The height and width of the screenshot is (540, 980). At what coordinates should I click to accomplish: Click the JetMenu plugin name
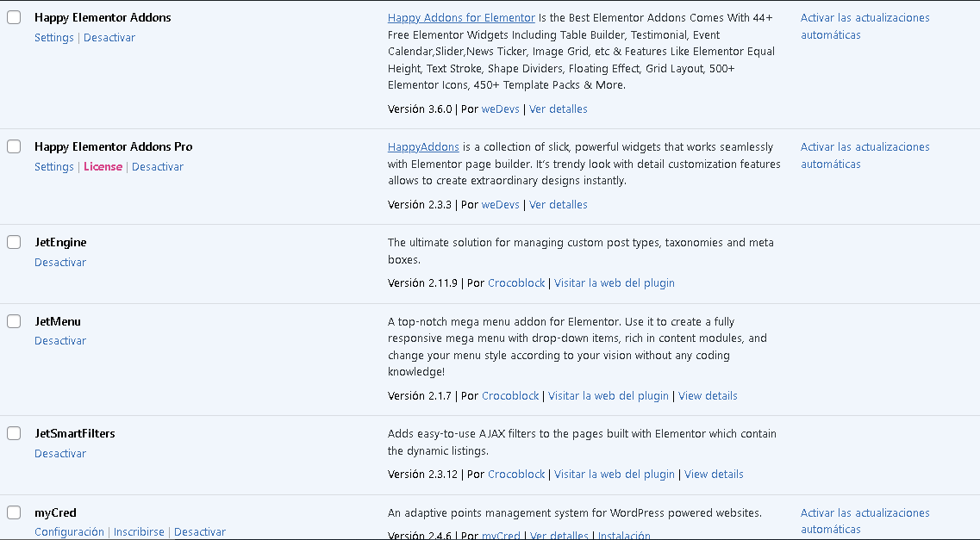coord(58,321)
